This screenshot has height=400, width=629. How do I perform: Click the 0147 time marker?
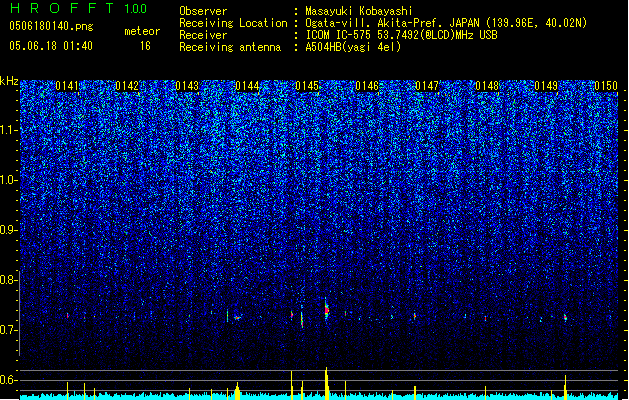[427, 86]
